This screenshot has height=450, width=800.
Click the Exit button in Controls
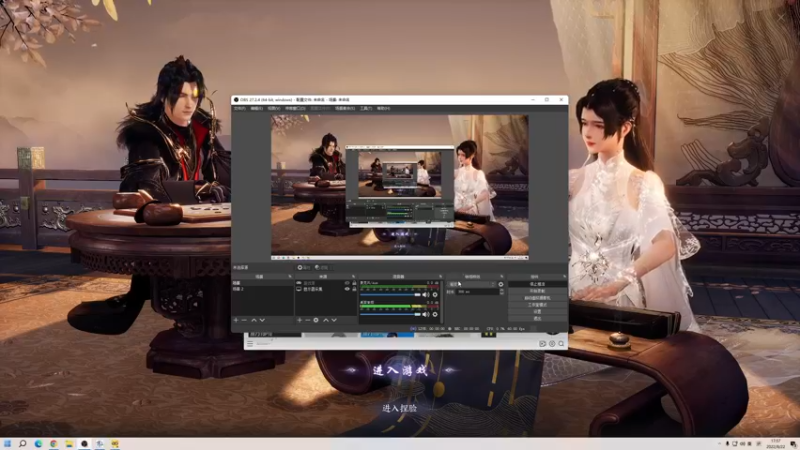[x=537, y=318]
